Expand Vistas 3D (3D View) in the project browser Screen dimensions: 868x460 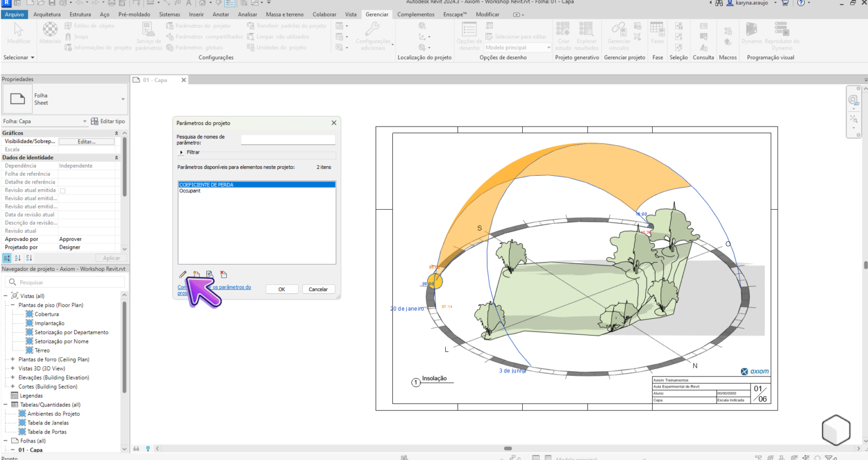[11, 368]
